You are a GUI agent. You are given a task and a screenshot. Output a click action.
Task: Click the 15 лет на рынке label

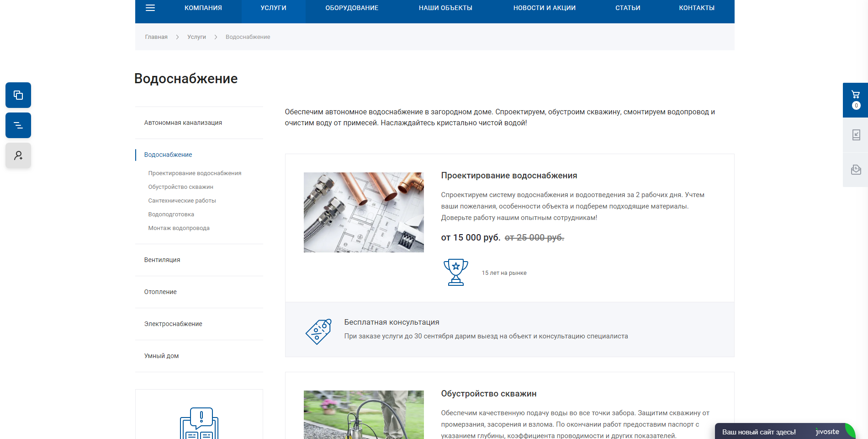coord(504,273)
